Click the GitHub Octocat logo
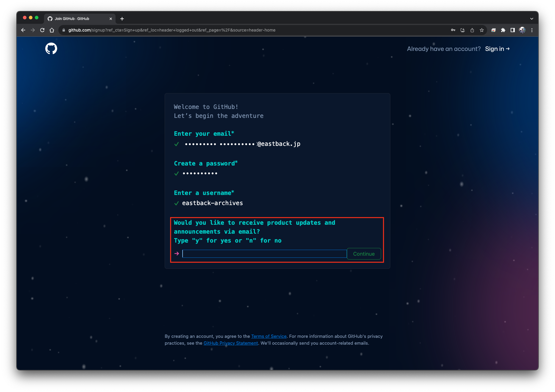This screenshot has width=555, height=392. (x=51, y=49)
